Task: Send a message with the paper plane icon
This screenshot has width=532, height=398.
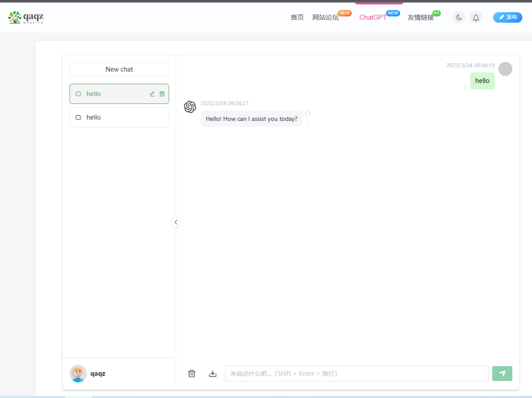Action: pos(502,373)
